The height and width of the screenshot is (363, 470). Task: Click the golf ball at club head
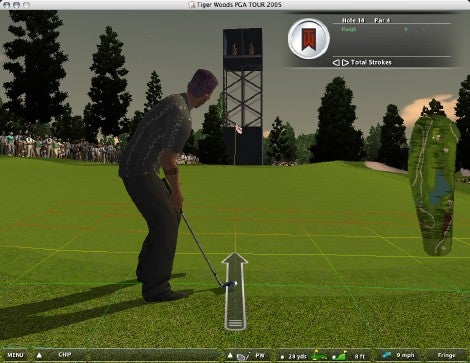234,284
